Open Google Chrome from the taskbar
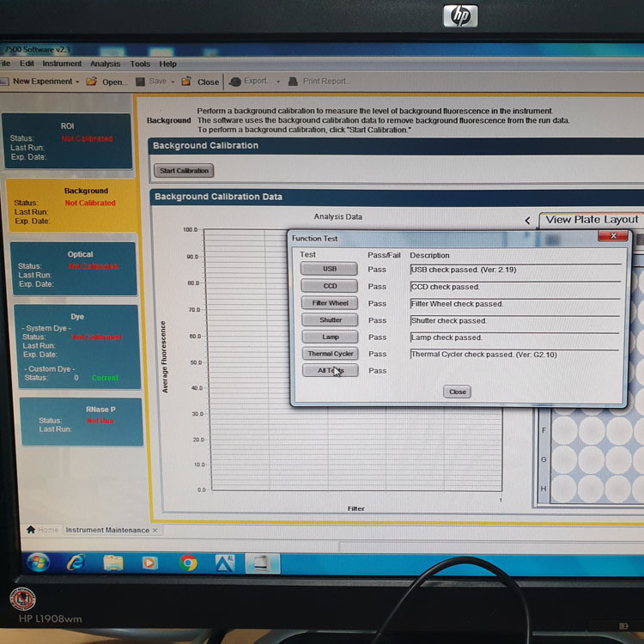The width and height of the screenshot is (644, 644). pyautogui.click(x=189, y=563)
